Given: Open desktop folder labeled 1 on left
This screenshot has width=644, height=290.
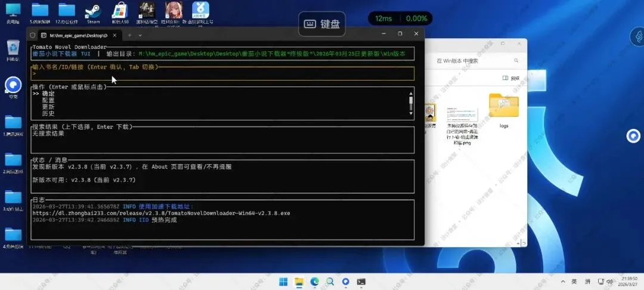Looking at the screenshot, I should pos(13,125).
